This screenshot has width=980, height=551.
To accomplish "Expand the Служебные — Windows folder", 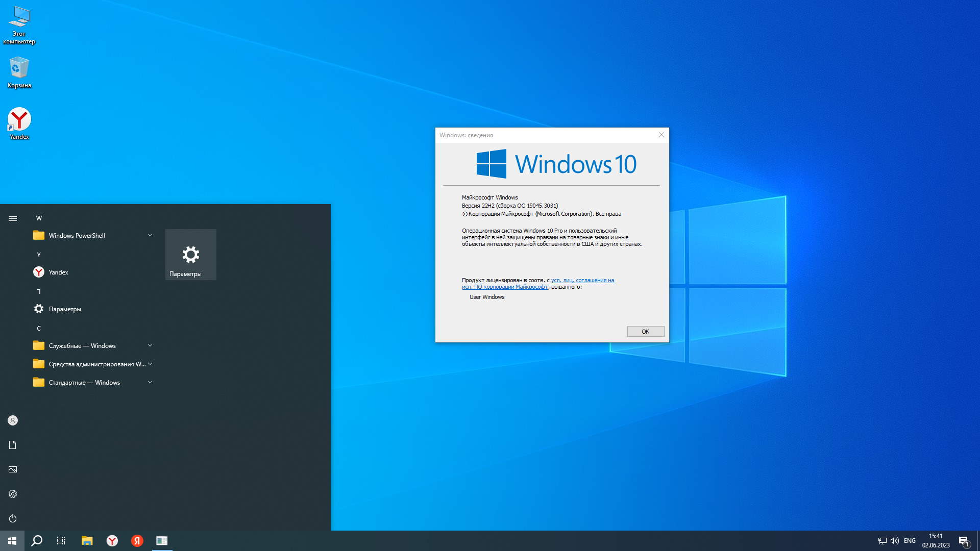I will [150, 345].
